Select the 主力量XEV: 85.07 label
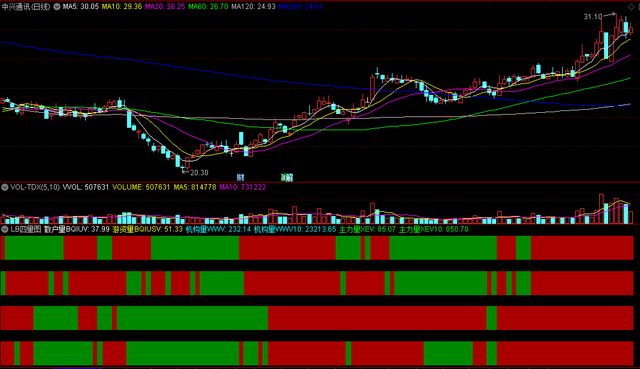The height and width of the screenshot is (369, 640). pos(367,229)
